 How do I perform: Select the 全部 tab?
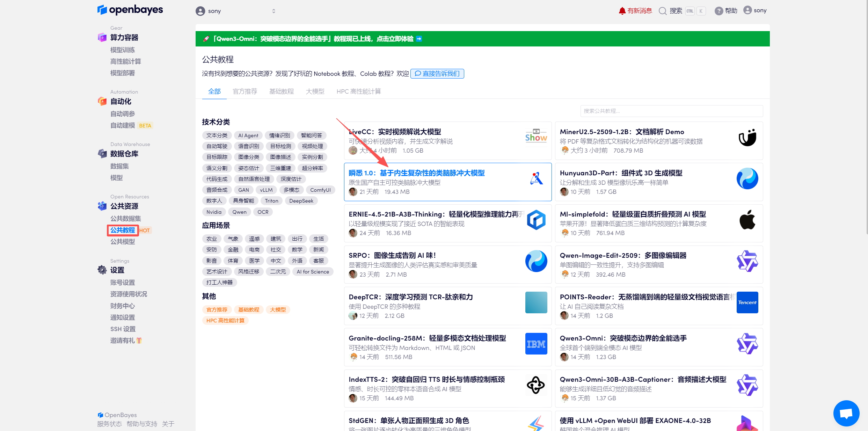(214, 92)
